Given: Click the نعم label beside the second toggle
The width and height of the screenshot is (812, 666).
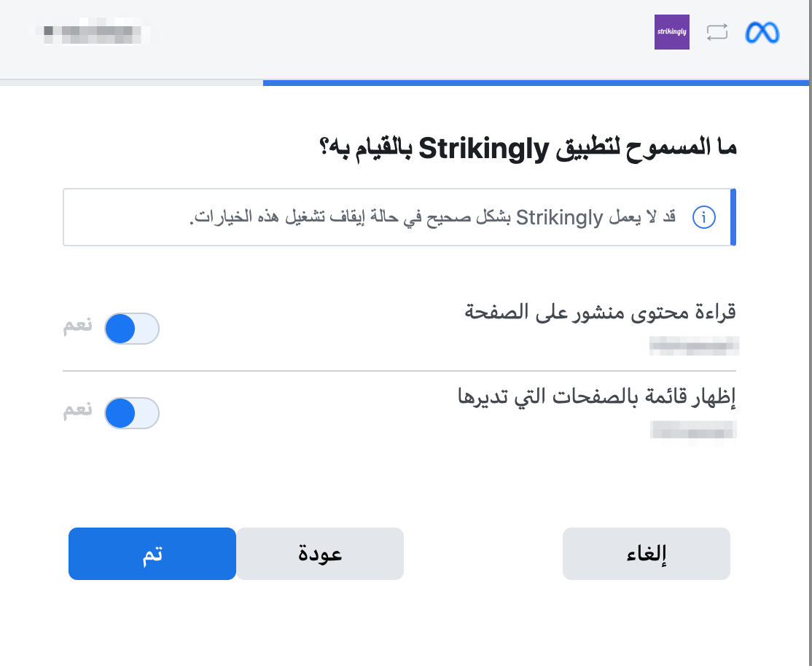Looking at the screenshot, I should coord(78,410).
